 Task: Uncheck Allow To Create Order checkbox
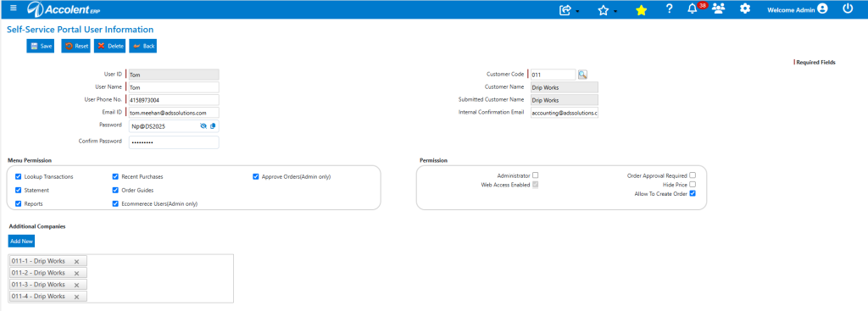[693, 194]
